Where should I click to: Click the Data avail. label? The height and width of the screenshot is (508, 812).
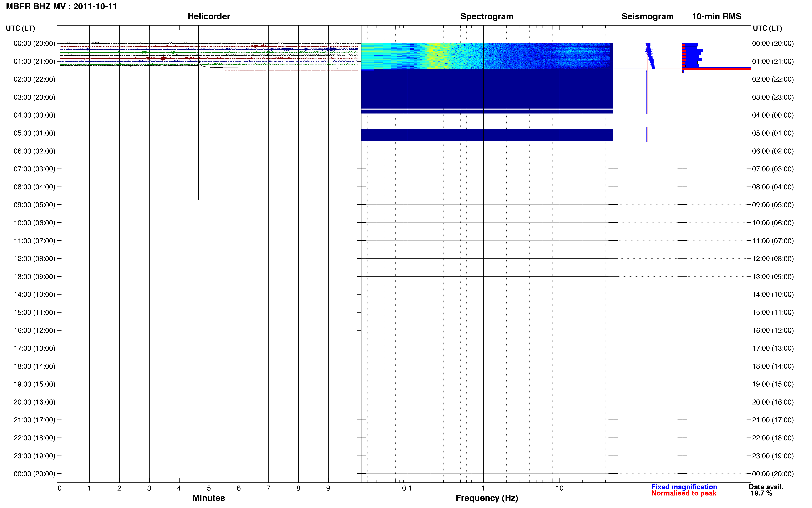pos(766,487)
